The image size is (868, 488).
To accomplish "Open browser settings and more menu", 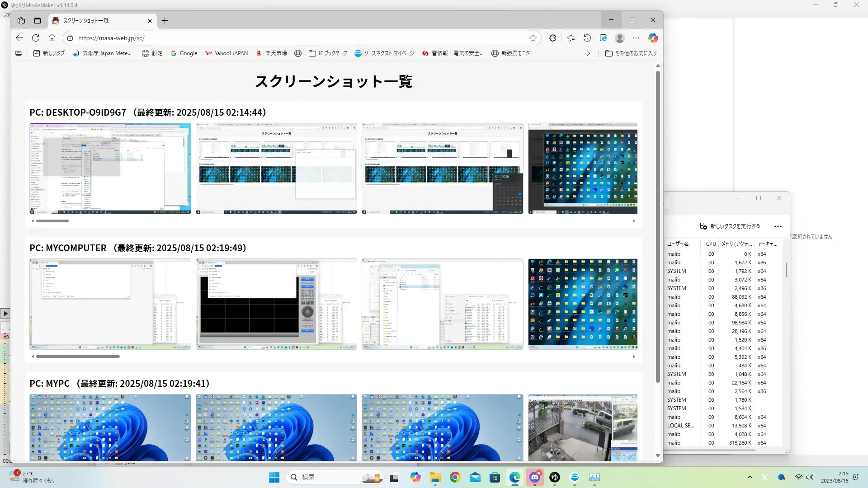I will [636, 38].
